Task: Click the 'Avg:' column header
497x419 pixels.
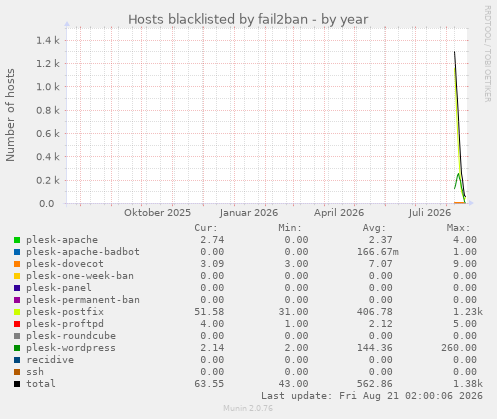Action: pos(374,228)
